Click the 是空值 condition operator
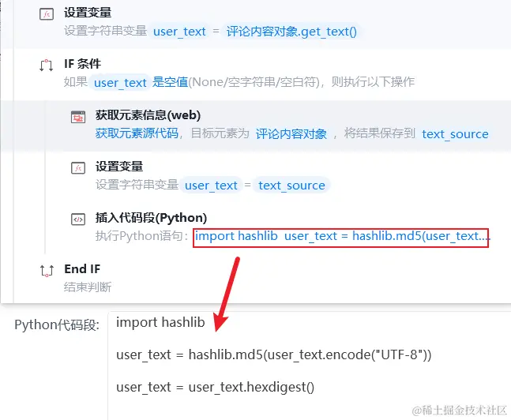This screenshot has height=420, width=511. click(170, 82)
